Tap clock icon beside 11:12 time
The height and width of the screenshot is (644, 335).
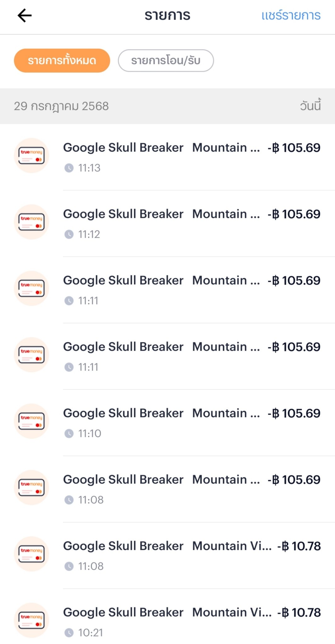(69, 235)
